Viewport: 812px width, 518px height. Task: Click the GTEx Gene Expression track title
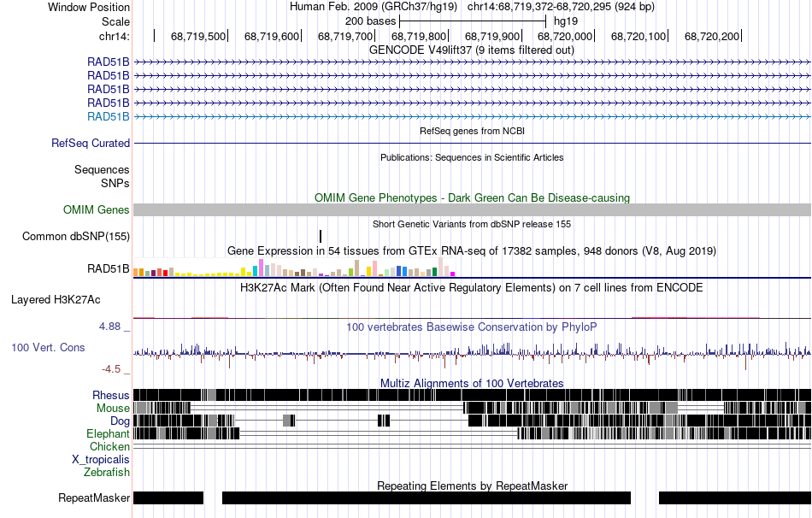472,250
